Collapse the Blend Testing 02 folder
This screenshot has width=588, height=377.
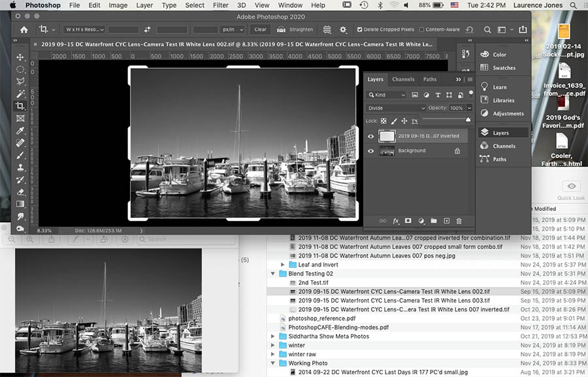pyautogui.click(x=273, y=274)
